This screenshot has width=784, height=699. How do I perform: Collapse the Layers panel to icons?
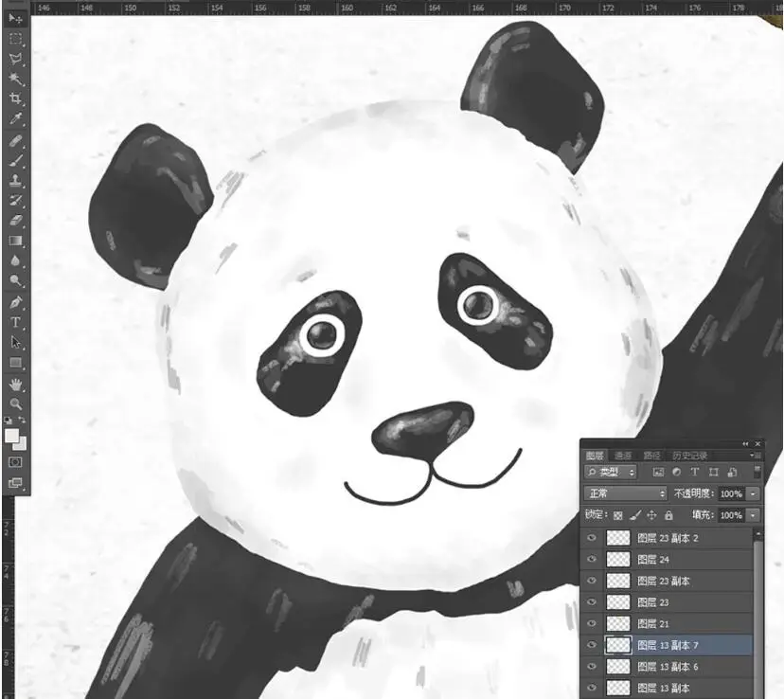click(745, 444)
